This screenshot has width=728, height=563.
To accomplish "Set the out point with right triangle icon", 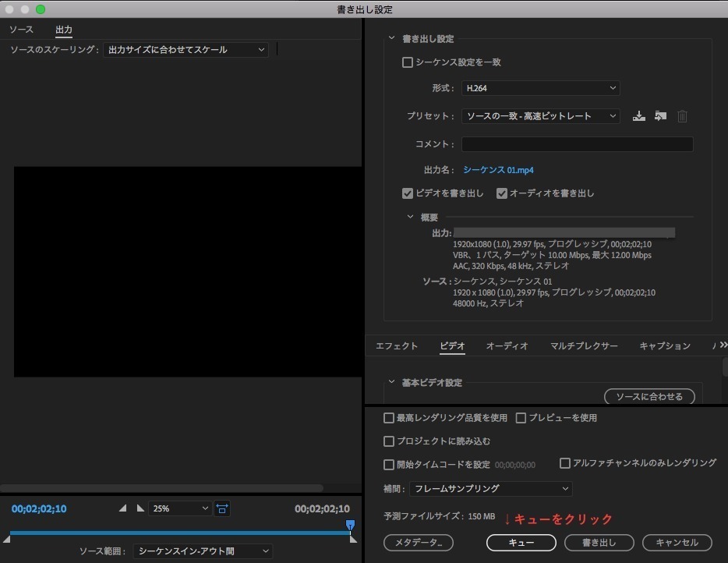I will click(x=140, y=508).
